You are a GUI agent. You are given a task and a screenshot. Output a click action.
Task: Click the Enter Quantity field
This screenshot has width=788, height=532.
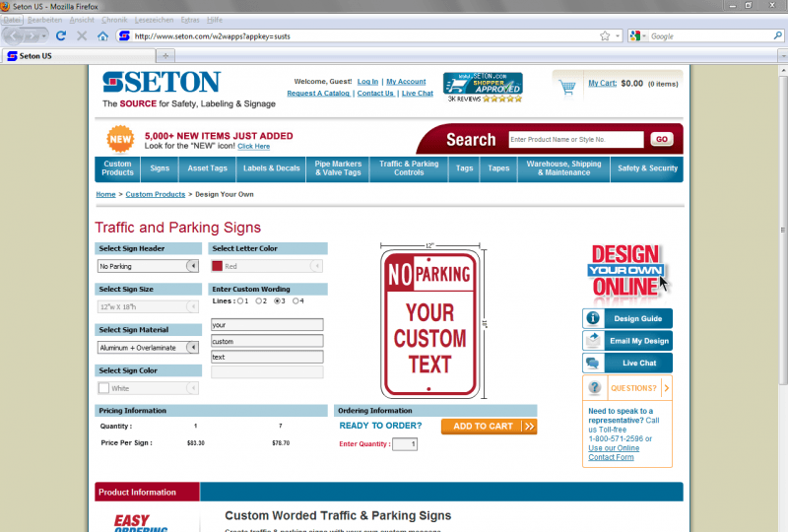tap(405, 444)
